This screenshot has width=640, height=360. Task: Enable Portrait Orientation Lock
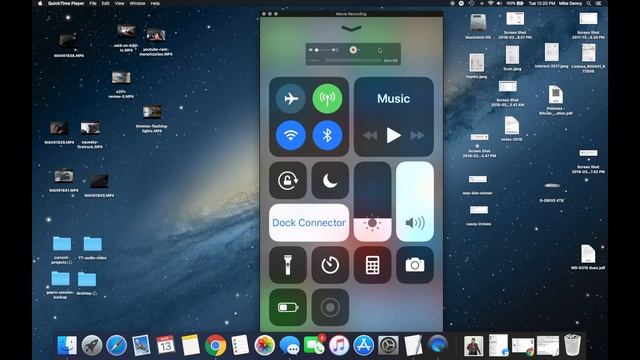288,180
